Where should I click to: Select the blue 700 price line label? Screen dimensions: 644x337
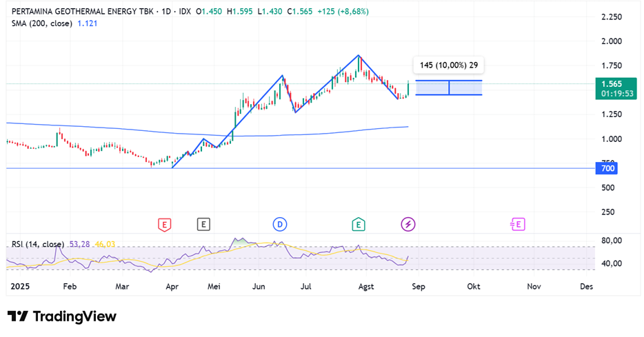(x=607, y=168)
